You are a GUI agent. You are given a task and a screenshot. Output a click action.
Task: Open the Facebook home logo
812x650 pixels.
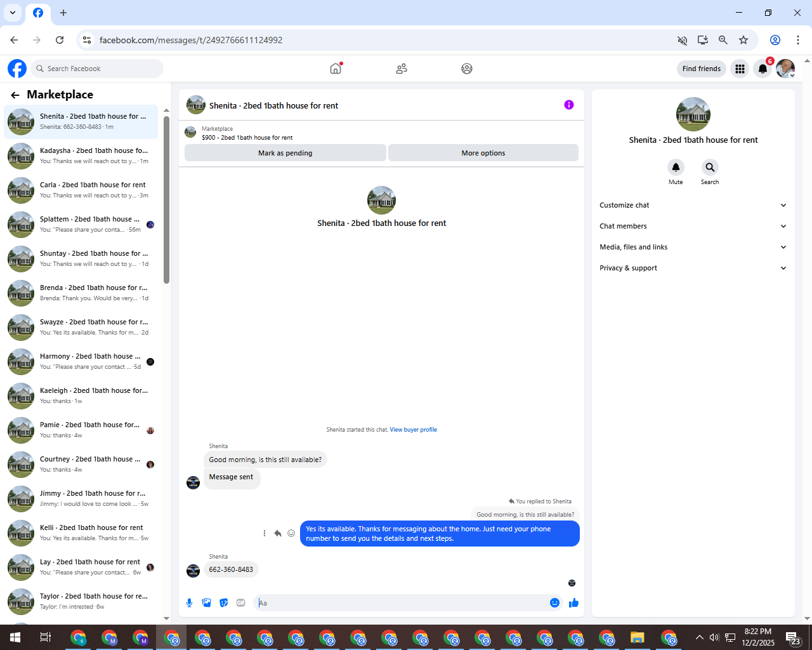point(17,69)
